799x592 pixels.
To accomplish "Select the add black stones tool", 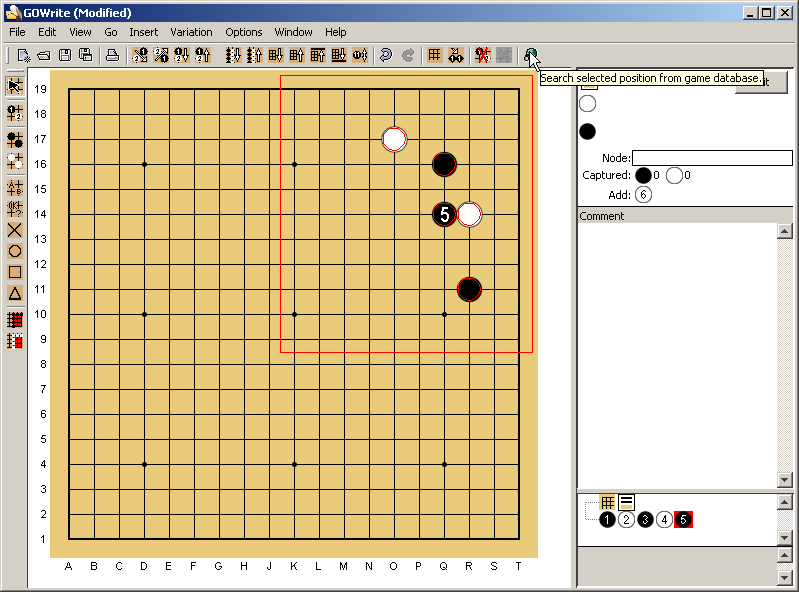I will tap(15, 139).
